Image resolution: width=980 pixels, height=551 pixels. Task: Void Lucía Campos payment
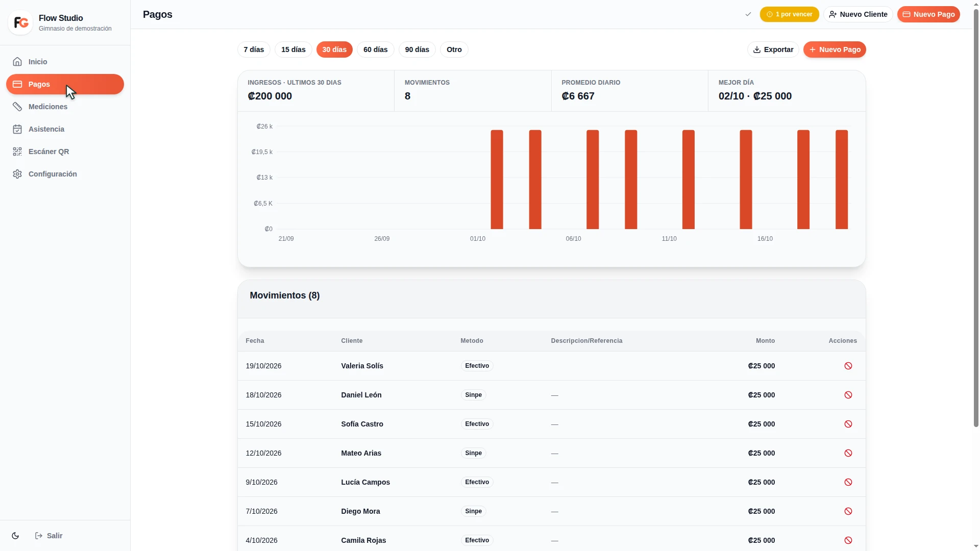coord(848,482)
